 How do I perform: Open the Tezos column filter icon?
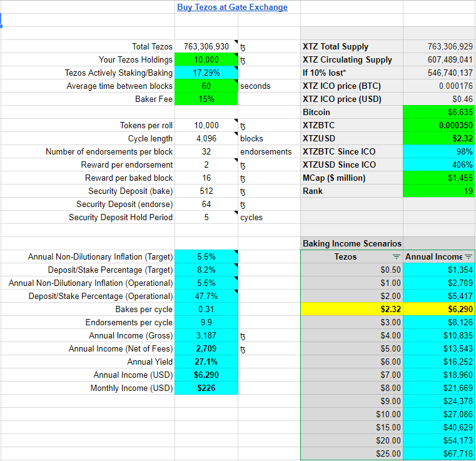pos(396,256)
